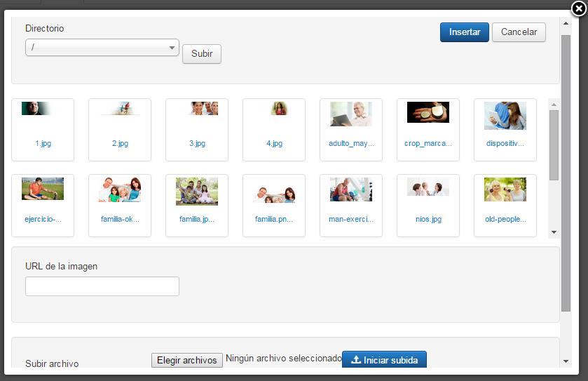
Task: Click the Subir button next to directory
Action: click(202, 54)
